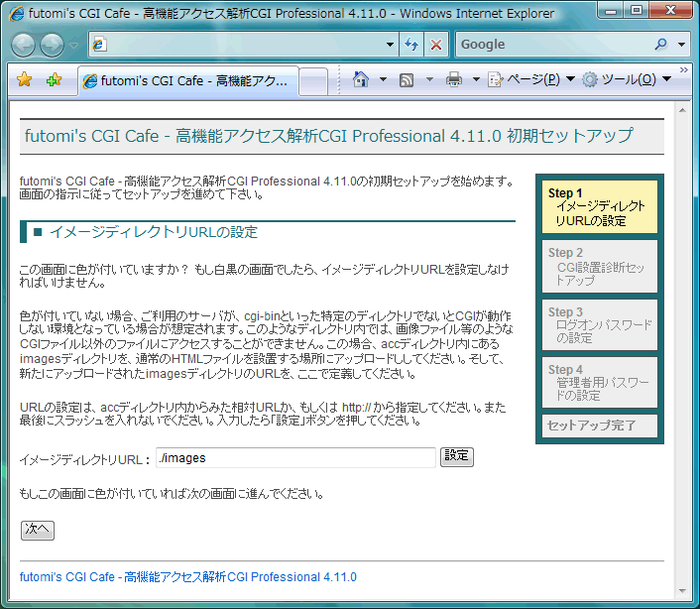
Task: Open the ツール(O) menu
Action: 627,79
